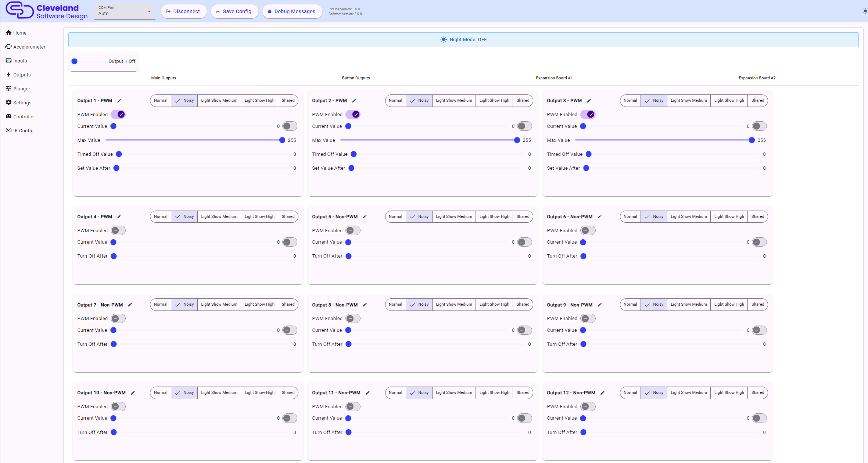Click the pencil beside Output 10 - Non-PWM

coord(133,393)
